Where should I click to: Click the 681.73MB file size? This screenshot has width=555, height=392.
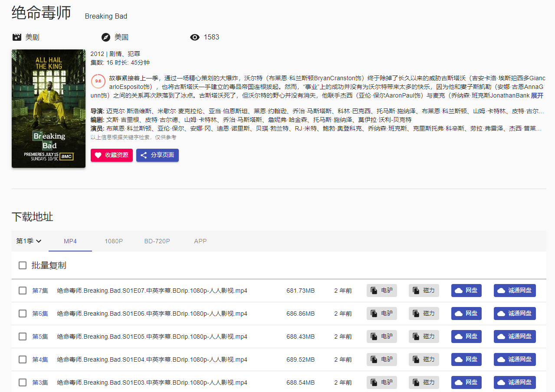coord(301,291)
